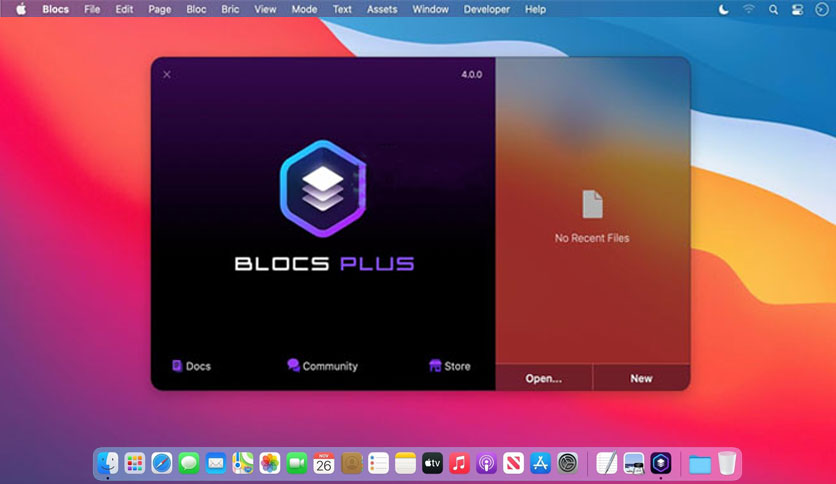The width and height of the screenshot is (836, 484).
Task: Open Photos from the Dock
Action: (270, 463)
